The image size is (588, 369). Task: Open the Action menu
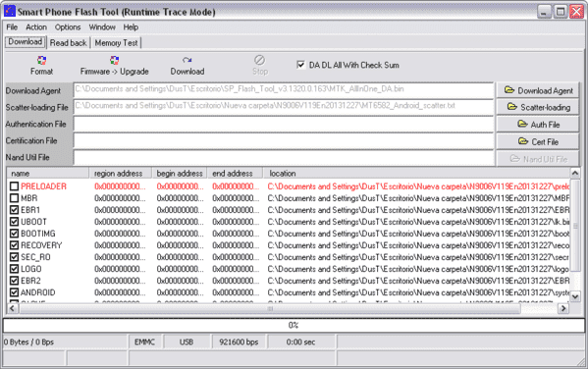[36, 27]
